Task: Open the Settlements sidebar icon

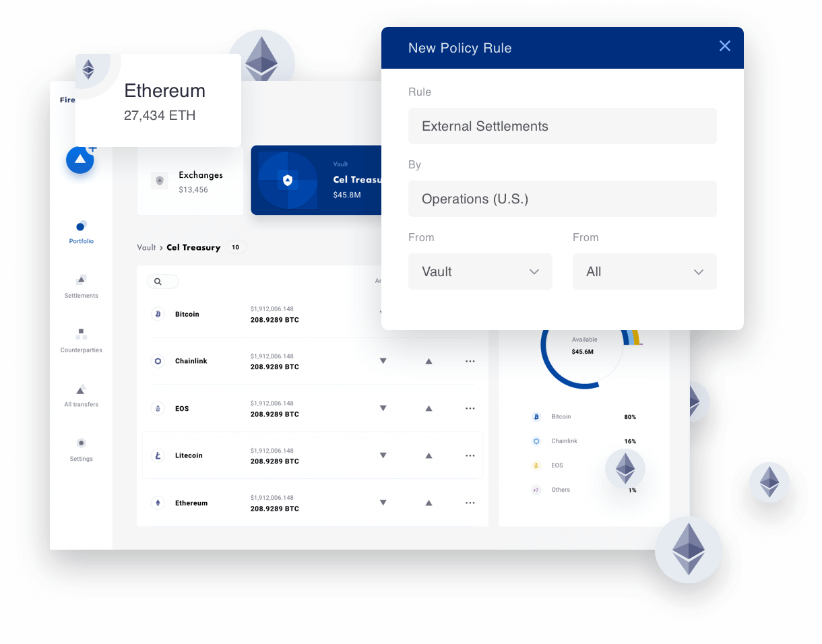Action: [x=81, y=280]
